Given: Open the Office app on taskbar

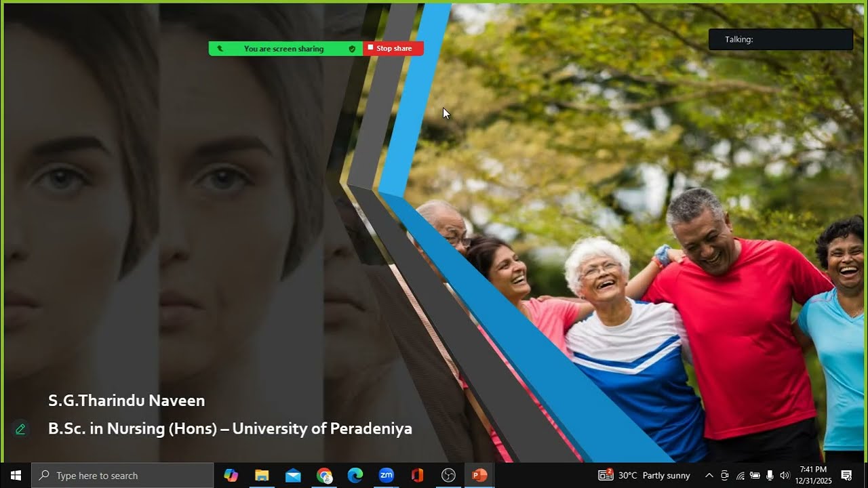Looking at the screenshot, I should pyautogui.click(x=417, y=475).
